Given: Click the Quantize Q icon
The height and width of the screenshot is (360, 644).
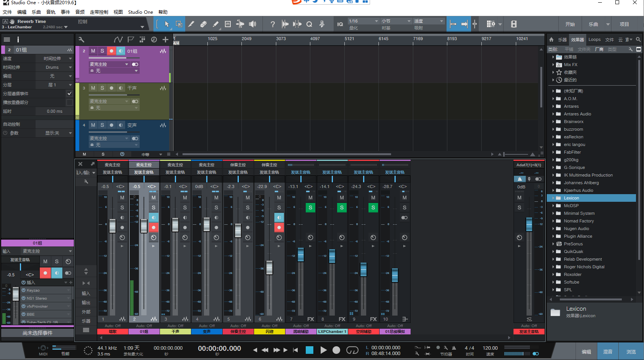Looking at the screenshot, I should coord(309,24).
